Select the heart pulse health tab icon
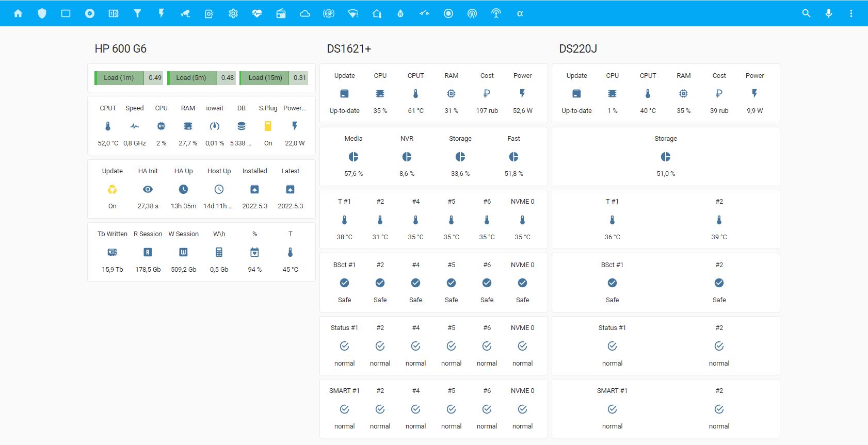The height and width of the screenshot is (445, 868). point(257,13)
